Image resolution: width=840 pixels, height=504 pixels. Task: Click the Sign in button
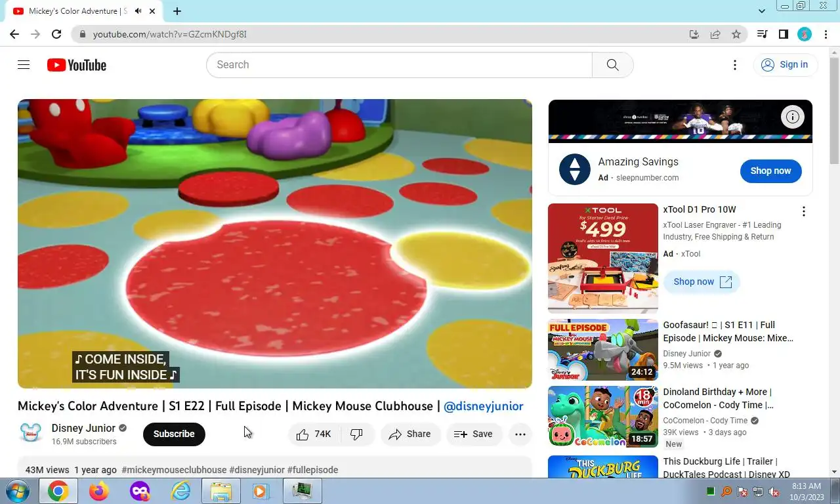(784, 64)
